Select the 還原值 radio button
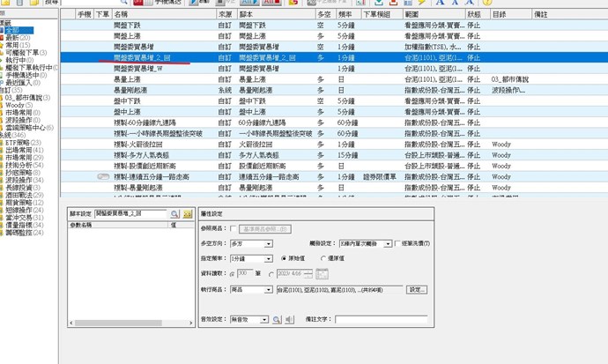This screenshot has height=364, width=608. (321, 259)
